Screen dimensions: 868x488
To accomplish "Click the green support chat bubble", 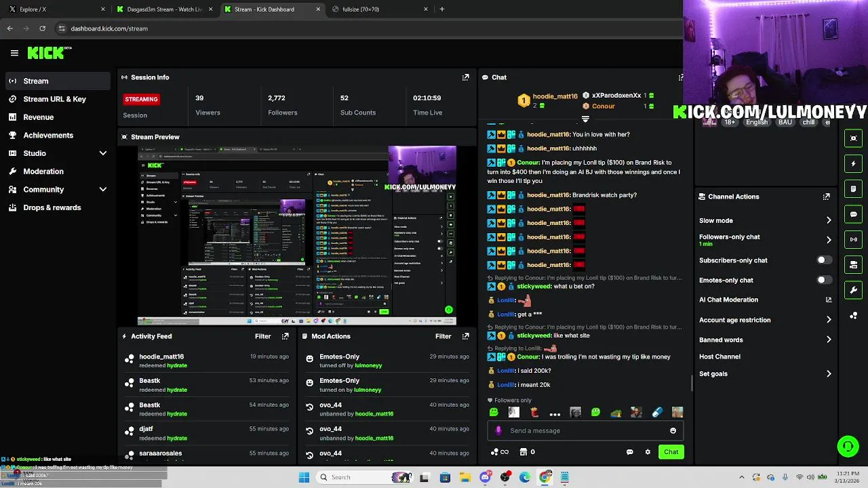I will tap(848, 446).
